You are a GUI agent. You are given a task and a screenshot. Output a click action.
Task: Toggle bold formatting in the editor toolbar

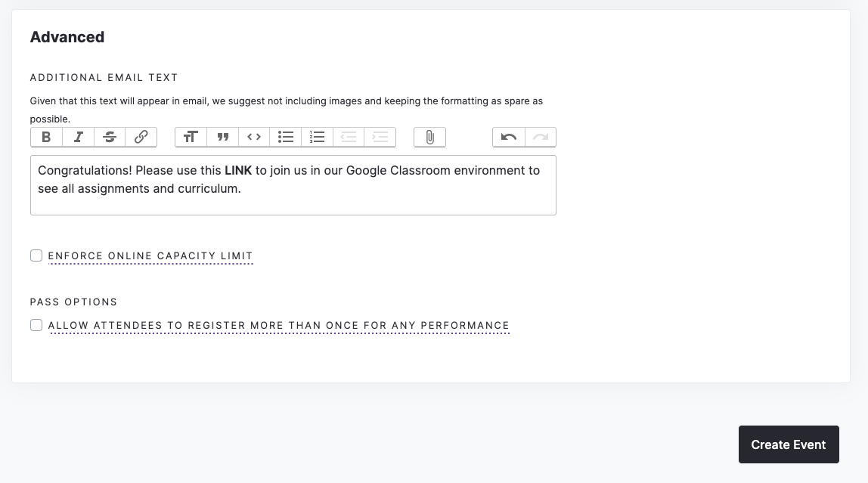pos(47,138)
